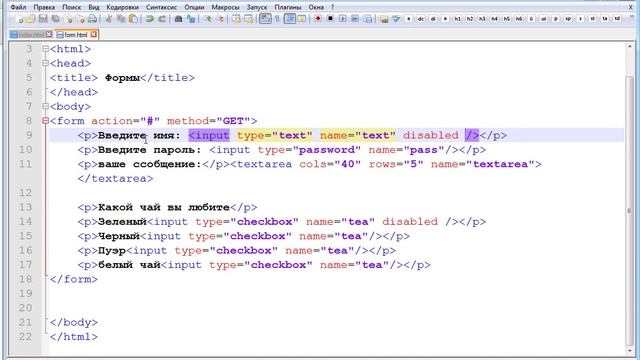Image resolution: width=640 pixels, height=360 pixels.
Task: Open the ? help menu
Action: (333, 7)
